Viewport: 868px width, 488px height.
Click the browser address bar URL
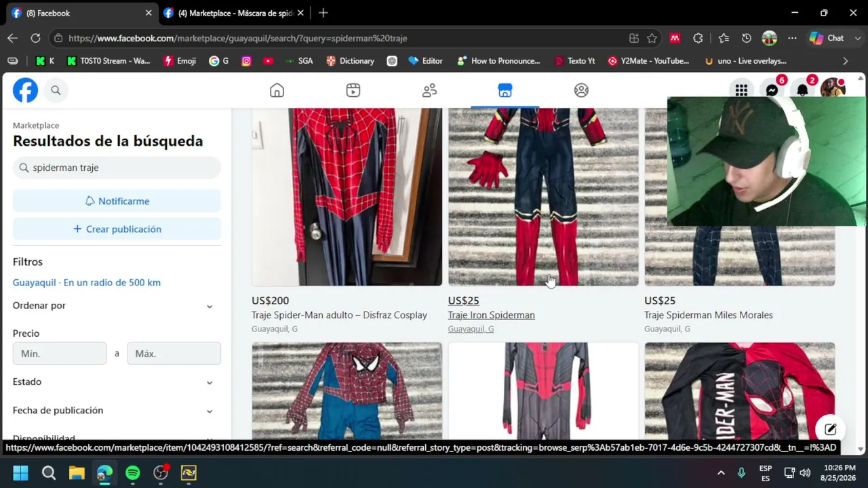[237, 39]
